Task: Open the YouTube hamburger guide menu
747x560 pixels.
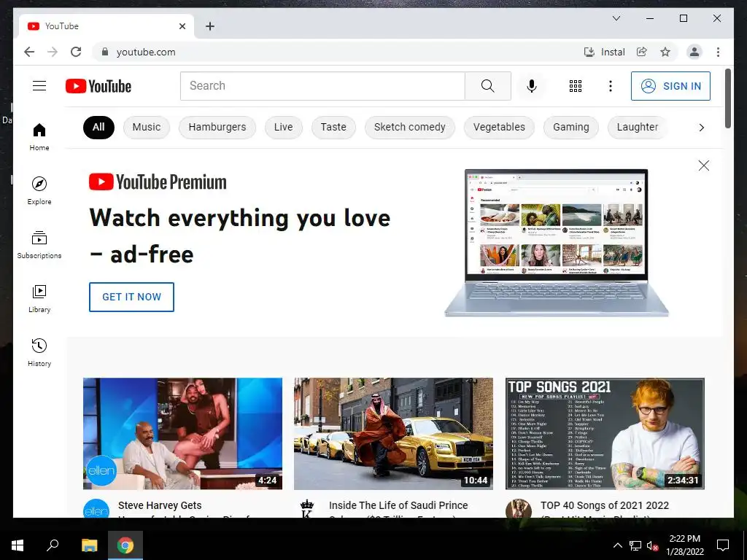Action: [39, 86]
